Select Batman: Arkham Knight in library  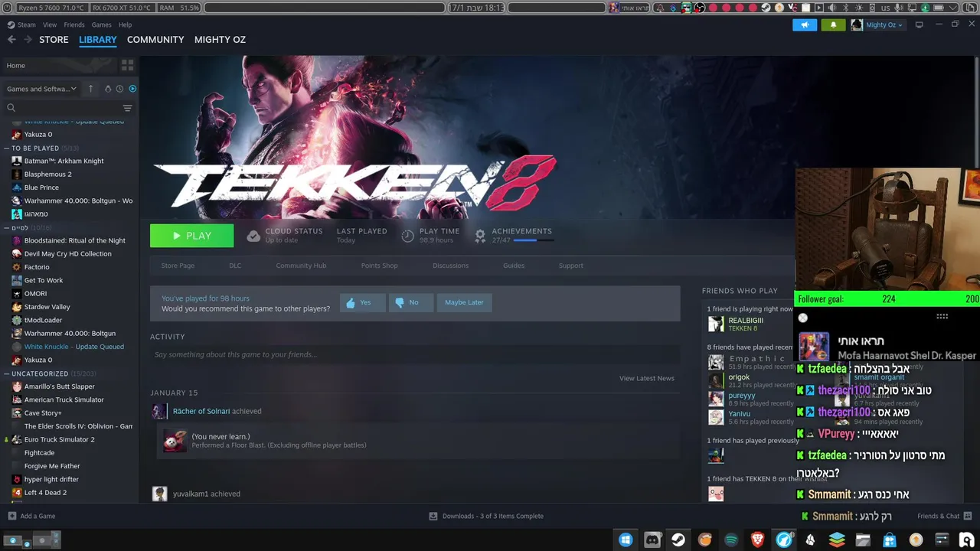(64, 161)
